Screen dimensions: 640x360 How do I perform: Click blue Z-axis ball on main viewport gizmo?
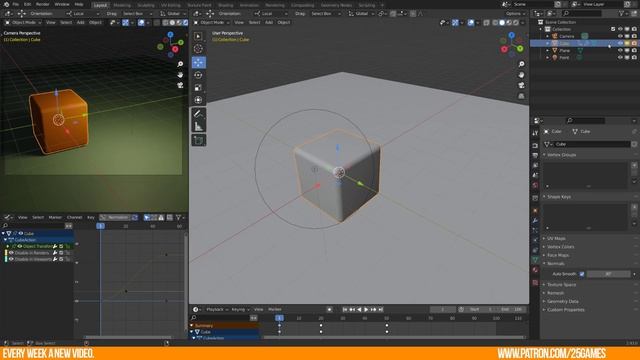(512, 36)
